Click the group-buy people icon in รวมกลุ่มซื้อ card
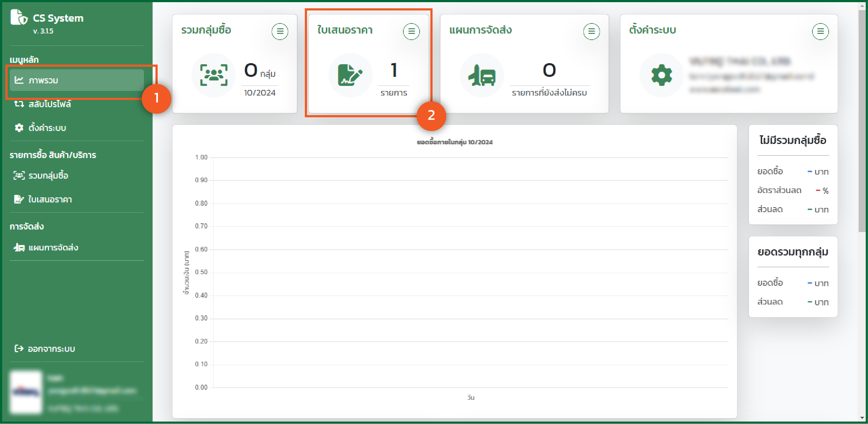The height and width of the screenshot is (424, 868). click(x=214, y=75)
